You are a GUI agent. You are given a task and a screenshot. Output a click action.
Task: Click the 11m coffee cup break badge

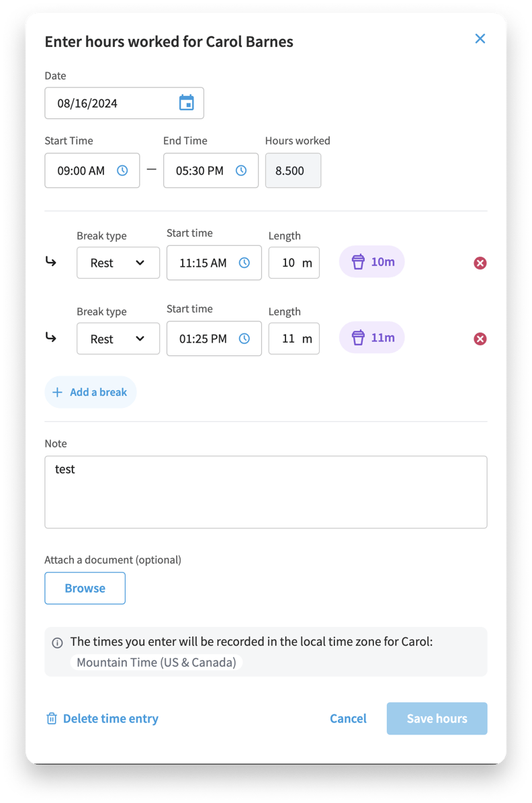(x=371, y=337)
